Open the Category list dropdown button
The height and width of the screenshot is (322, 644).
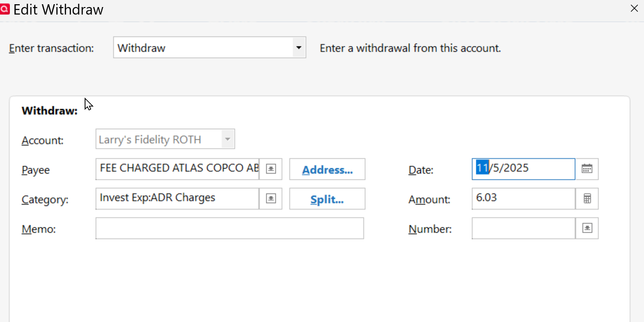(x=271, y=199)
